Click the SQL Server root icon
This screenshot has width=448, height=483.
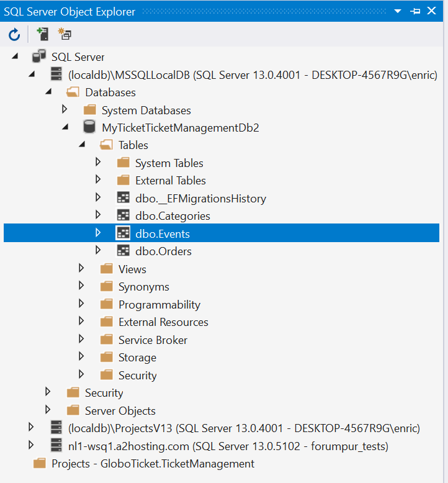click(x=39, y=56)
